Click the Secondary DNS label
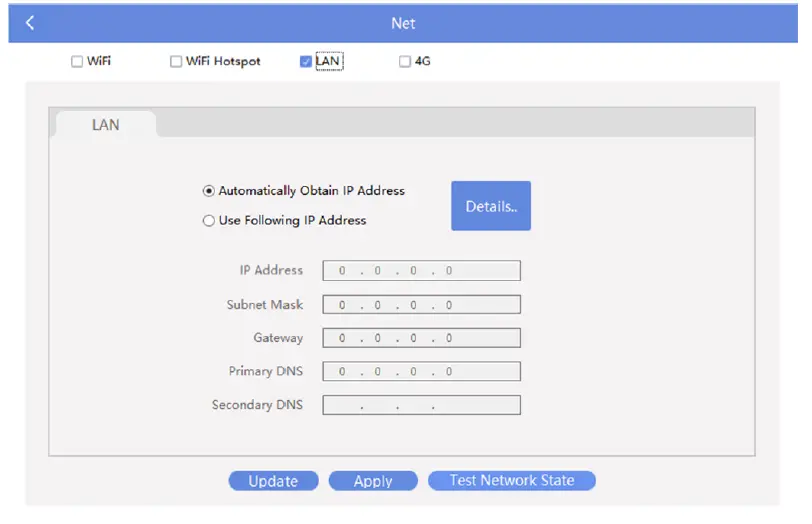812x524 pixels. click(x=257, y=405)
